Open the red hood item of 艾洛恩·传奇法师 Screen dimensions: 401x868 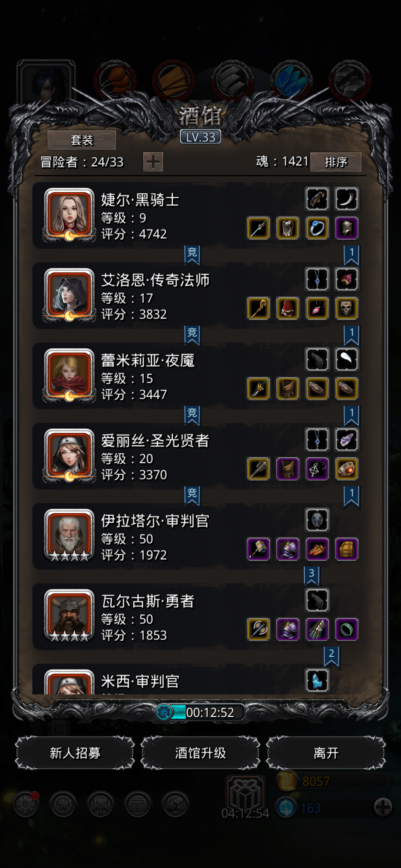click(288, 308)
